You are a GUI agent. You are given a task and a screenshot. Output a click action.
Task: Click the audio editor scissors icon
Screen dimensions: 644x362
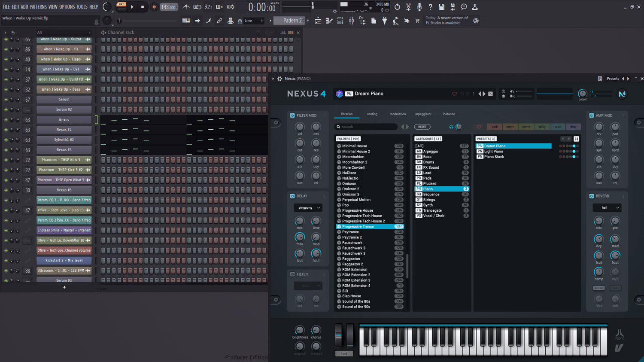click(408, 7)
